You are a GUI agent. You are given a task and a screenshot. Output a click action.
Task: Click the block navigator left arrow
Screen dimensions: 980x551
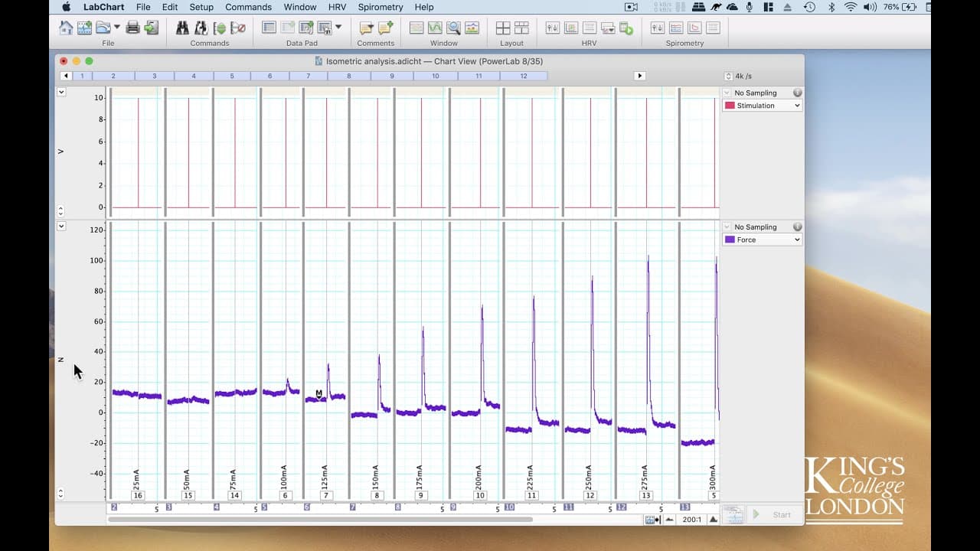coord(66,76)
